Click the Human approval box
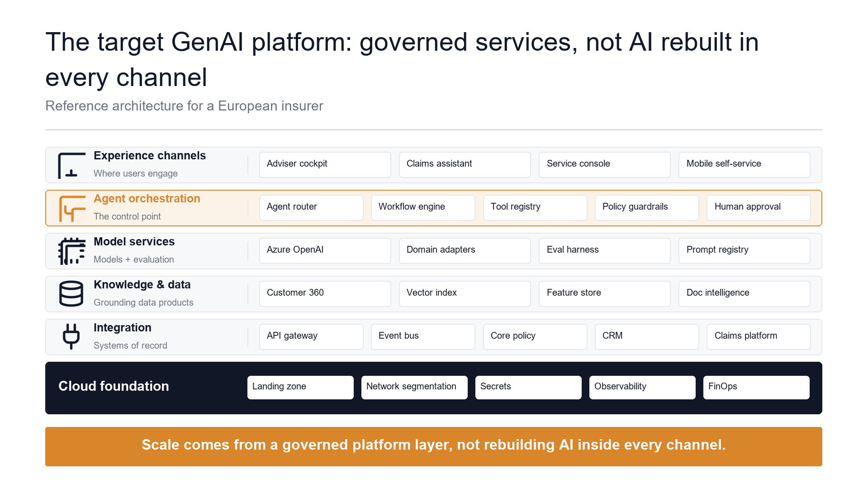The height and width of the screenshot is (489, 868). point(759,208)
